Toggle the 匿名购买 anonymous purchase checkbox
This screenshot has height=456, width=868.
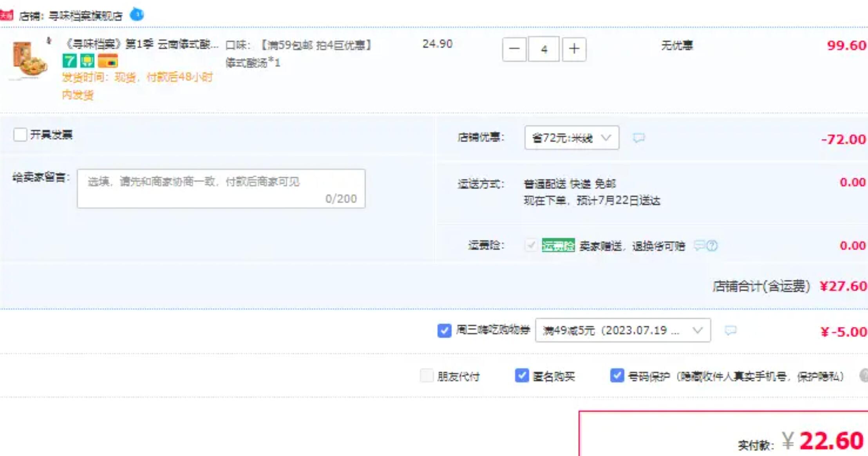click(x=522, y=376)
